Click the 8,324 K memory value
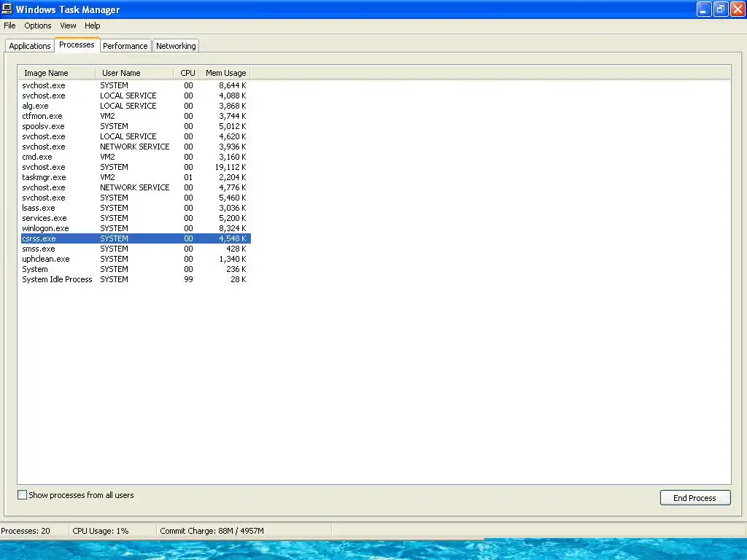747x560 pixels. [x=233, y=228]
